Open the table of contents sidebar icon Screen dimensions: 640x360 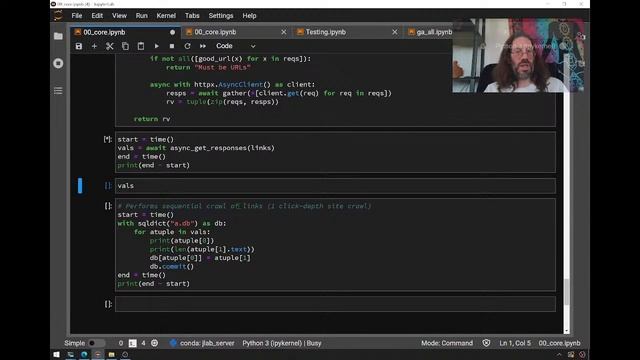(x=58, y=91)
